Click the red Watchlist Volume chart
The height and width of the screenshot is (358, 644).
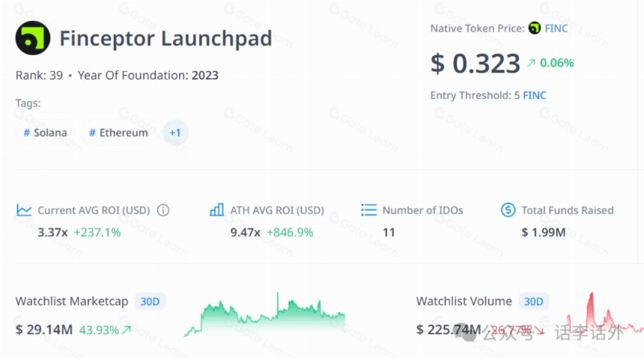pos(604,313)
